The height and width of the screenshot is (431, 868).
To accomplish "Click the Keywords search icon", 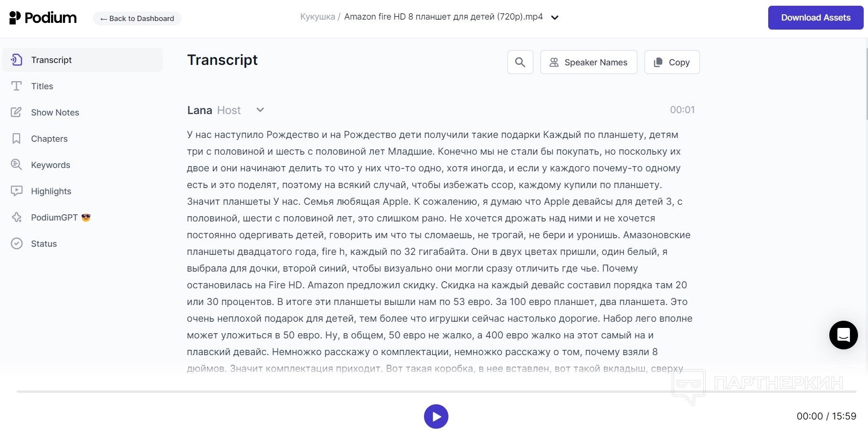I will (17, 165).
